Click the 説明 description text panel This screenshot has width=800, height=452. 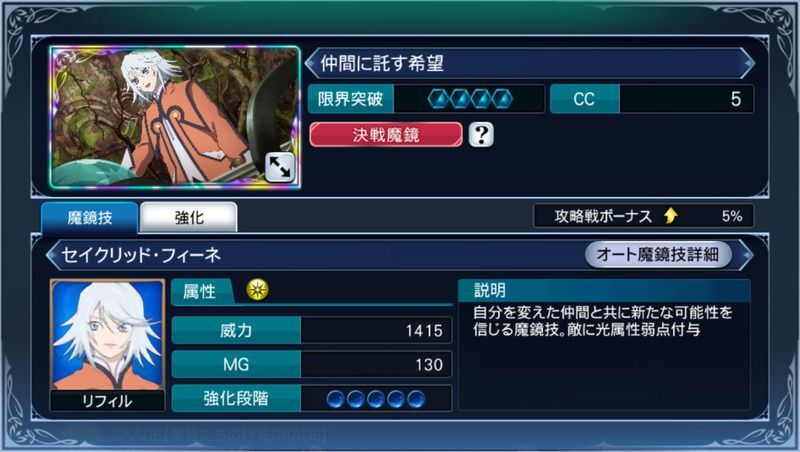605,344
